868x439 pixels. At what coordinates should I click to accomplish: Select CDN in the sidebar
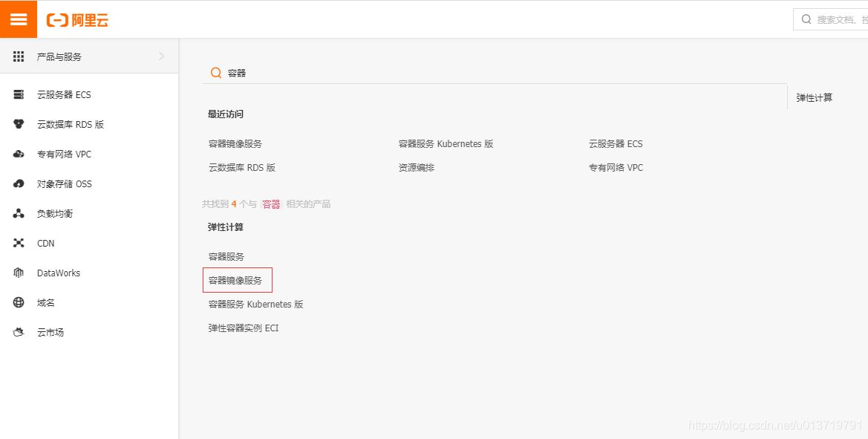[x=46, y=244]
